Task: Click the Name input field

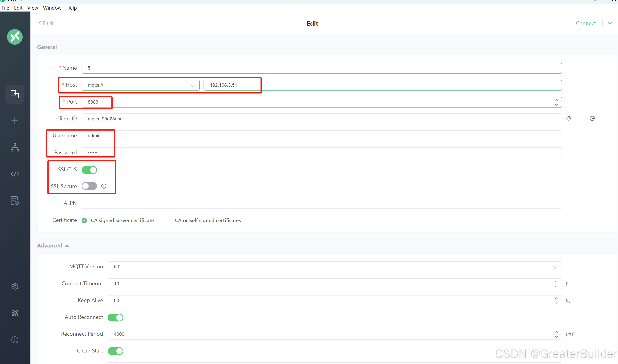Action: (322, 68)
